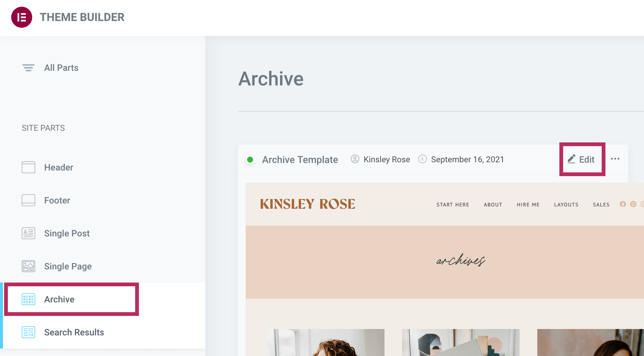Select Archive in the Site Parts list
The image size is (644, 356).
click(x=59, y=299)
